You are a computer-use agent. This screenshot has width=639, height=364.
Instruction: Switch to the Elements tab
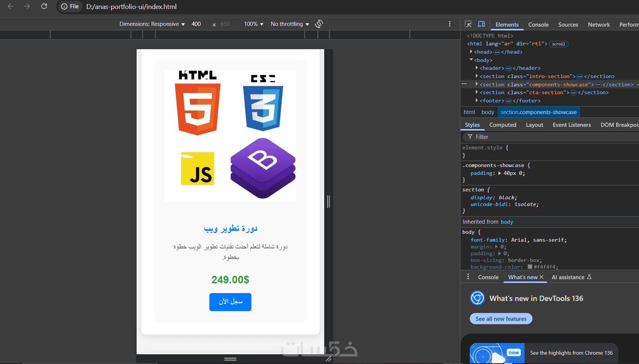click(x=507, y=25)
